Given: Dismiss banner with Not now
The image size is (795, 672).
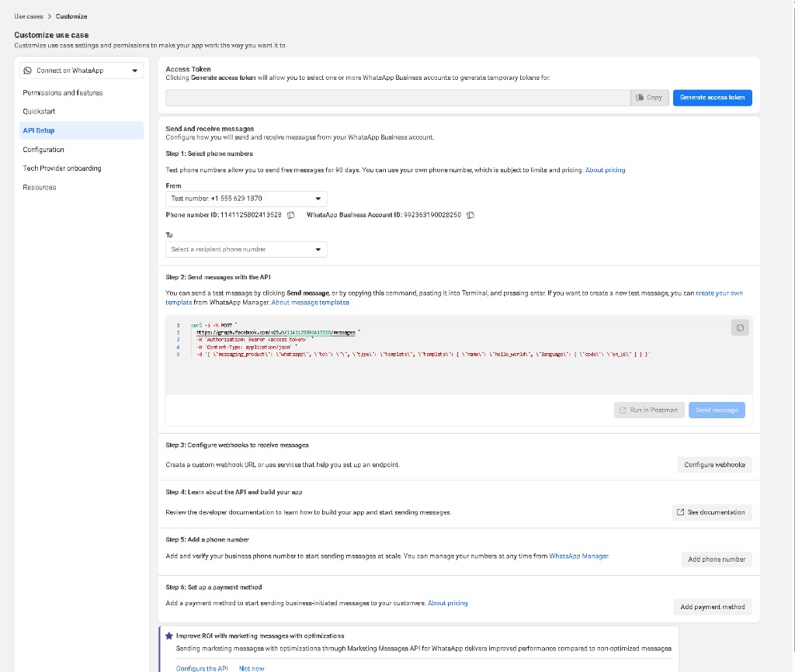Looking at the screenshot, I should pos(252,668).
